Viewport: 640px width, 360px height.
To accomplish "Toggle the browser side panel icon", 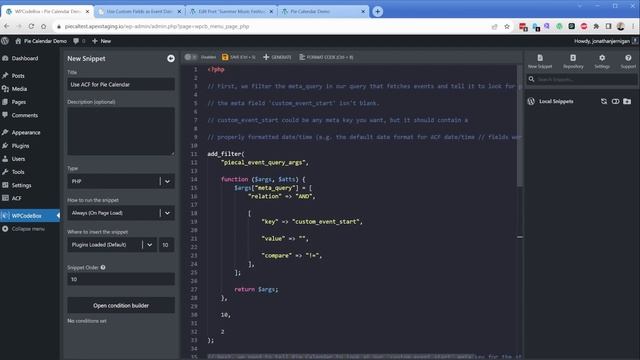I will pos(608,27).
